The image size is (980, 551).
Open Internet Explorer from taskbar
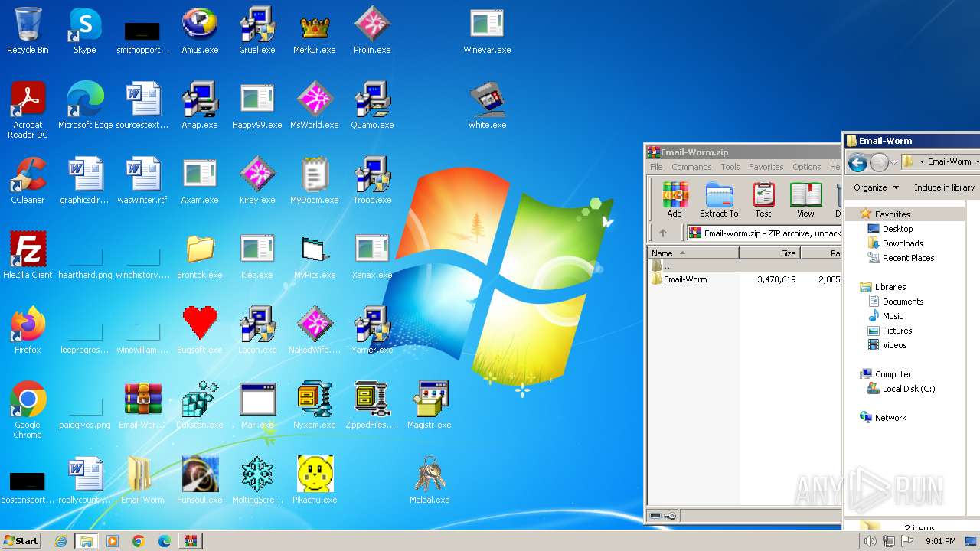click(60, 541)
